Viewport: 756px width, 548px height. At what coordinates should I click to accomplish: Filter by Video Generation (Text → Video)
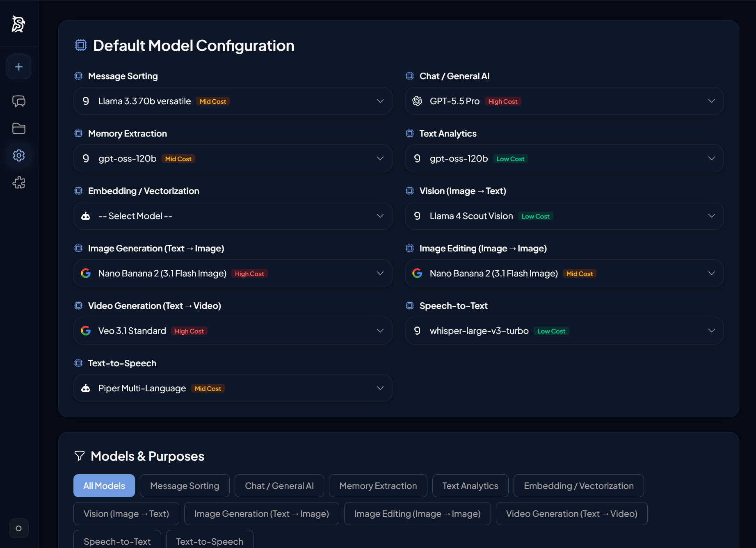pyautogui.click(x=572, y=514)
